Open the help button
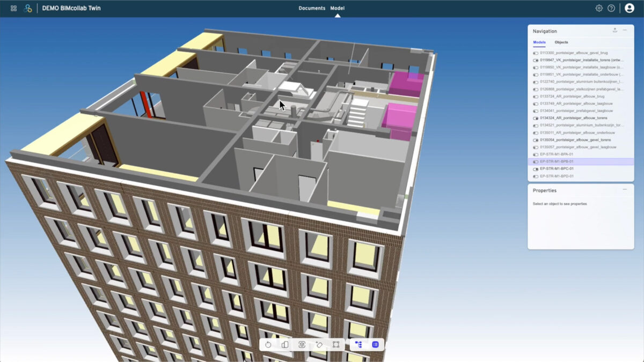 point(612,8)
